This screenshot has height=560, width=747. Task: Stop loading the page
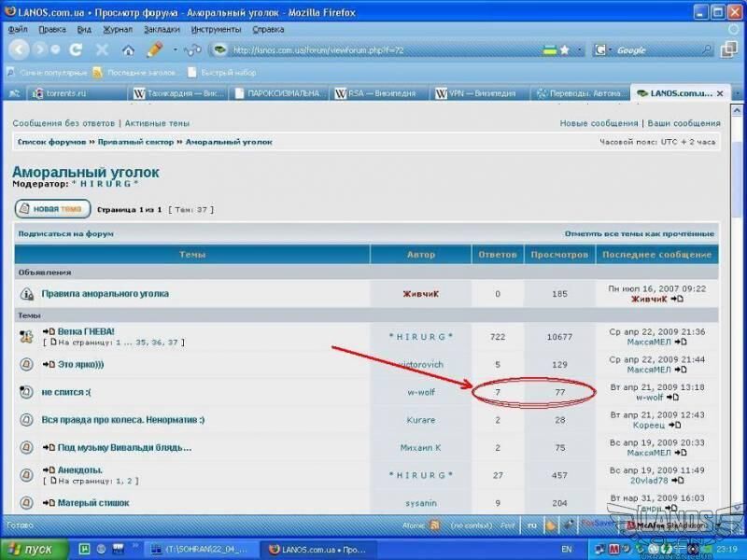pos(102,49)
